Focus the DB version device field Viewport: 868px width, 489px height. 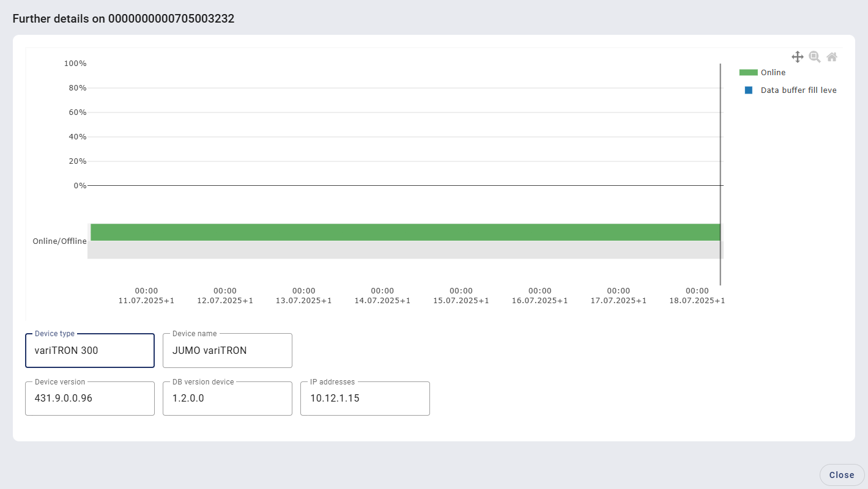pyautogui.click(x=227, y=399)
